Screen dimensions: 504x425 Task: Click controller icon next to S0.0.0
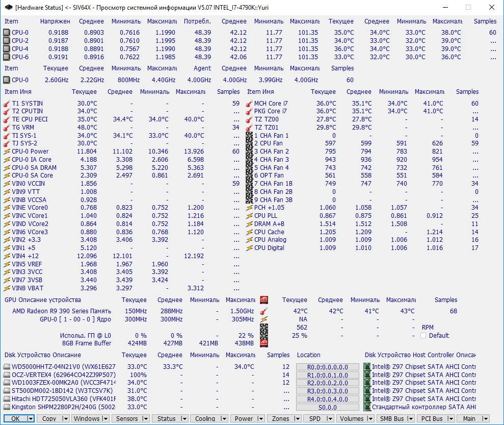[x=367, y=407]
